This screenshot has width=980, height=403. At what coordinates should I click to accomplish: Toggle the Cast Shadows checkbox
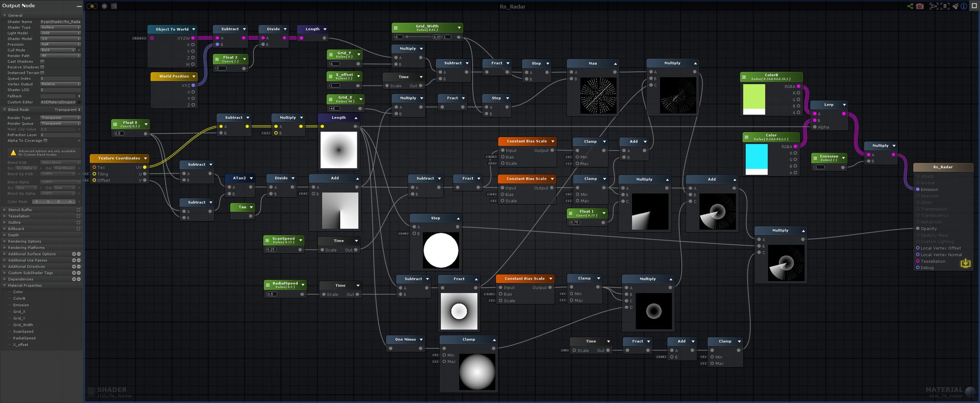42,62
